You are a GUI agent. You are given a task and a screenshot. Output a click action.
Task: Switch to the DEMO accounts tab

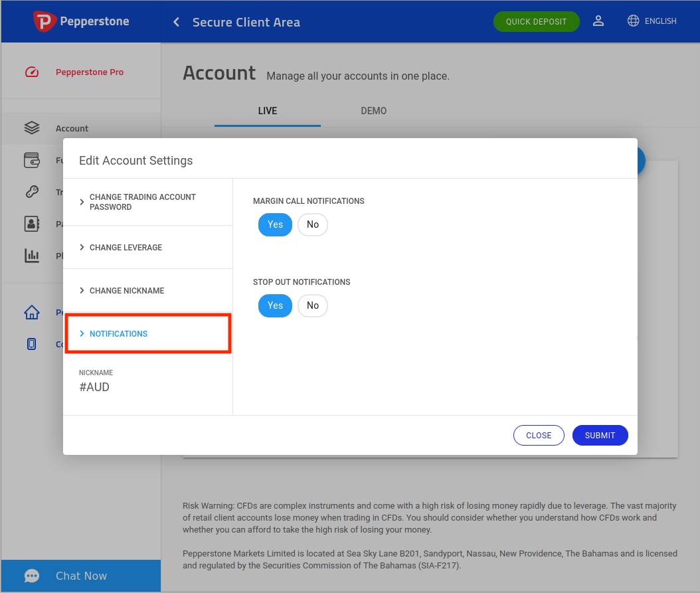click(374, 111)
